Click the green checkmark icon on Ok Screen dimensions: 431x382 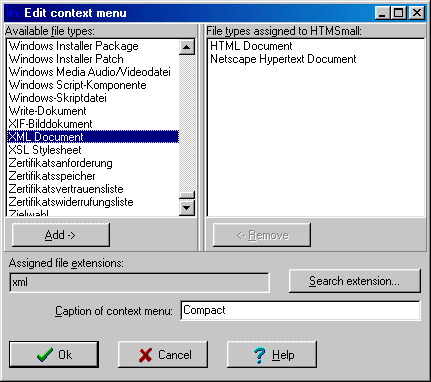pos(45,355)
